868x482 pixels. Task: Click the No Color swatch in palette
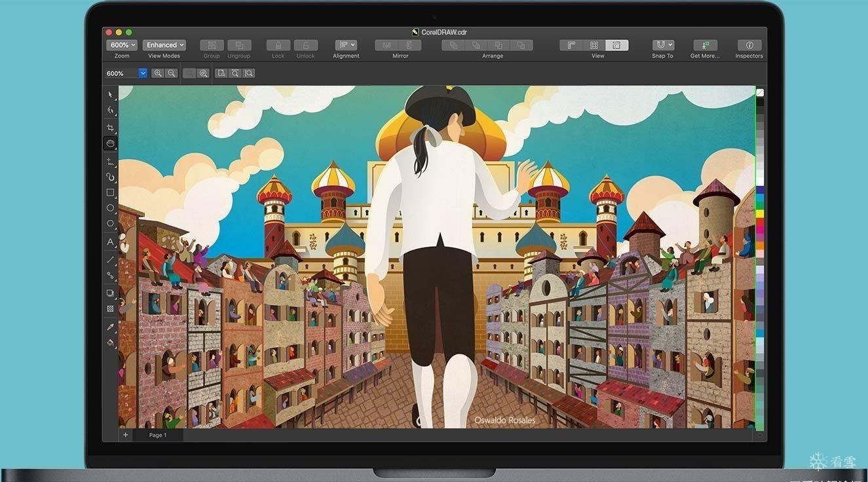click(760, 93)
